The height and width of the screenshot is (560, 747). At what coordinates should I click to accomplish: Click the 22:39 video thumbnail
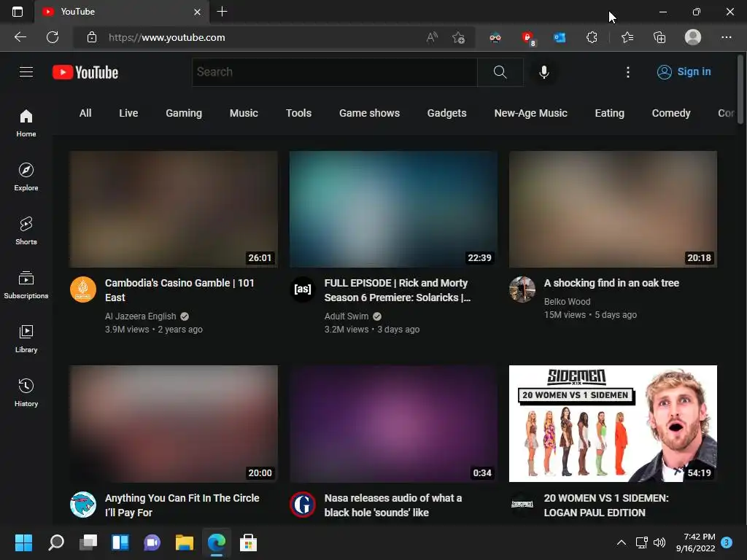(x=393, y=209)
